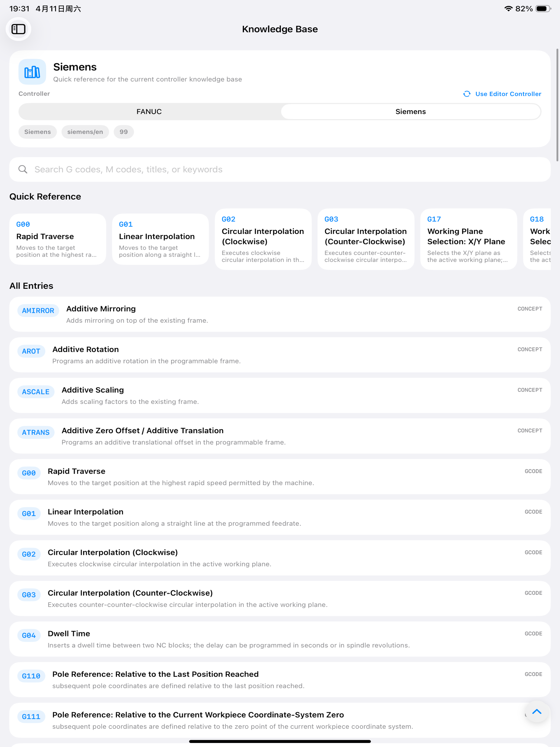Screen dimensions: 560x747
Task: Tap the home indicator bar
Action: pos(280,741)
